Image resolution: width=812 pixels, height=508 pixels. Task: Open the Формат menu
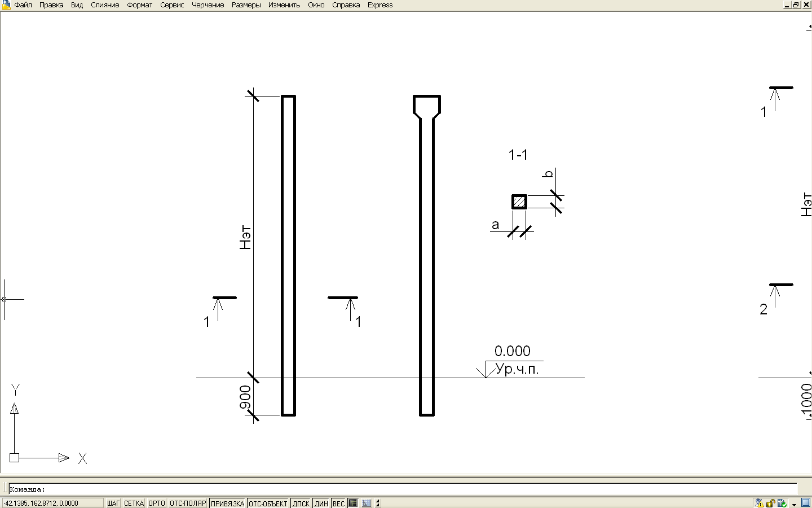[x=140, y=5]
